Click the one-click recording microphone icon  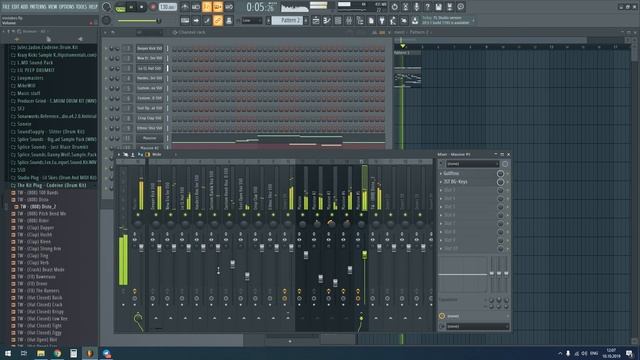coord(416,7)
